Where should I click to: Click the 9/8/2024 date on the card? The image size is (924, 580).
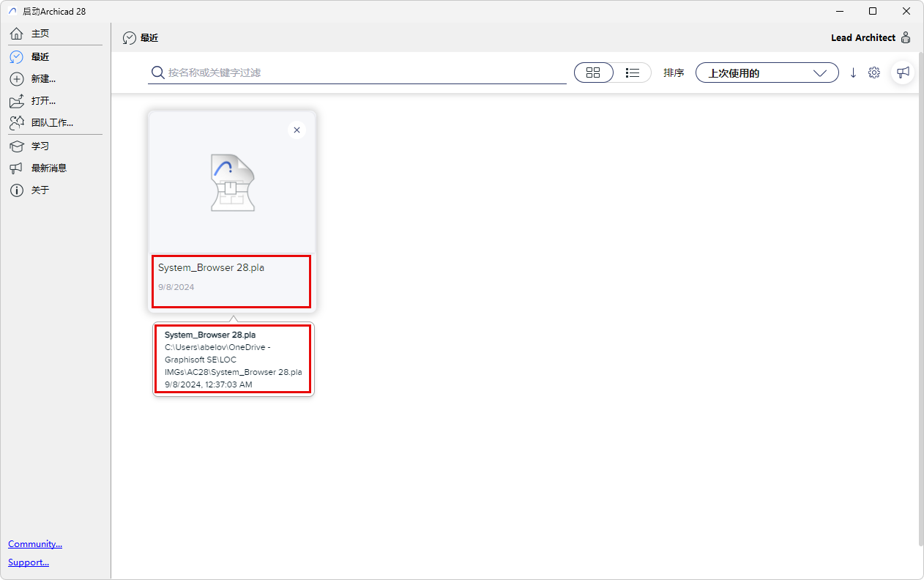pos(176,287)
